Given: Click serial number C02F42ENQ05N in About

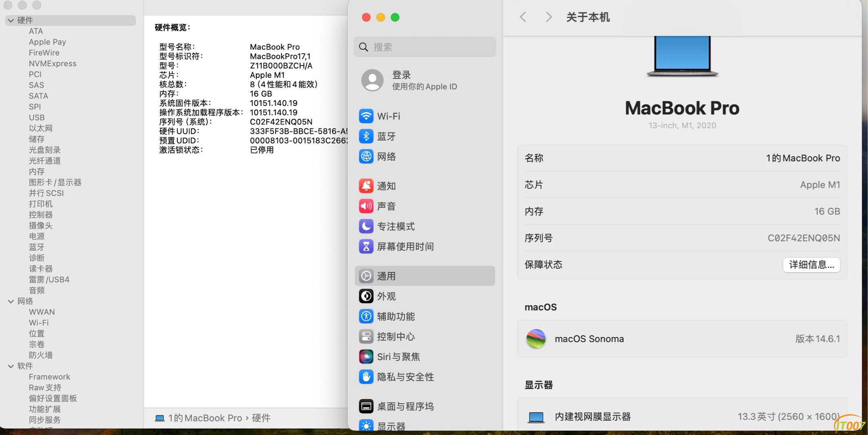Looking at the screenshot, I should [804, 238].
